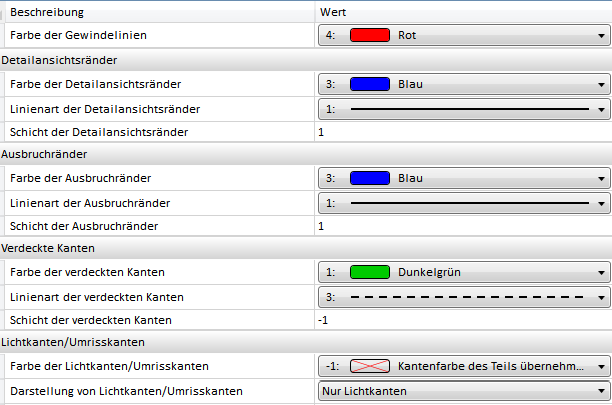This screenshot has width=612, height=405.
Task: Open Linienart der Ausbruchränder dropdown
Action: pyautogui.click(x=601, y=203)
